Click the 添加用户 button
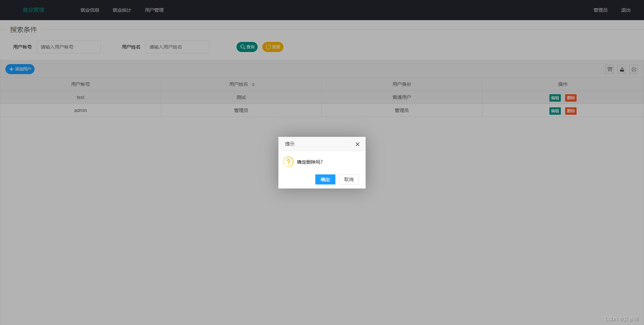 click(20, 69)
